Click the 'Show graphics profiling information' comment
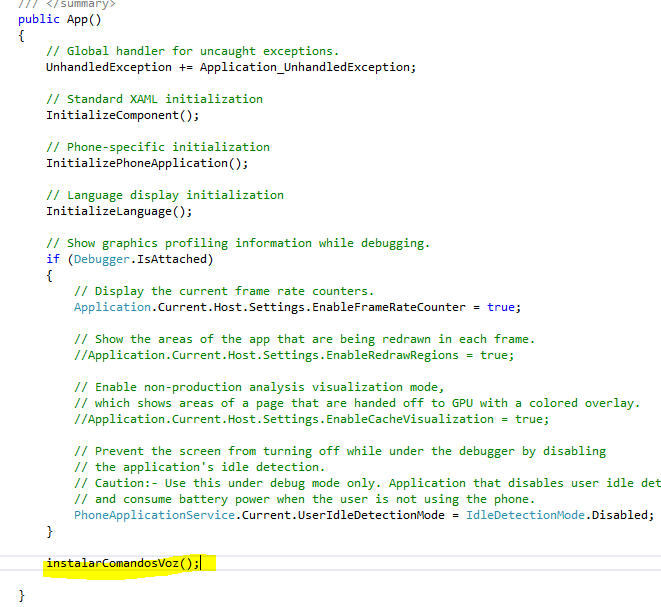The height and width of the screenshot is (607, 661). pos(238,244)
